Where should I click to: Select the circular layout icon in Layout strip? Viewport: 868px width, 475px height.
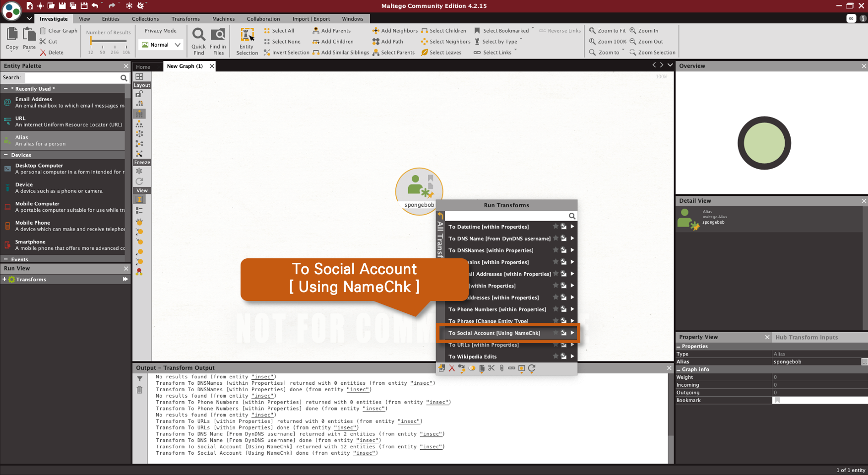tap(139, 134)
